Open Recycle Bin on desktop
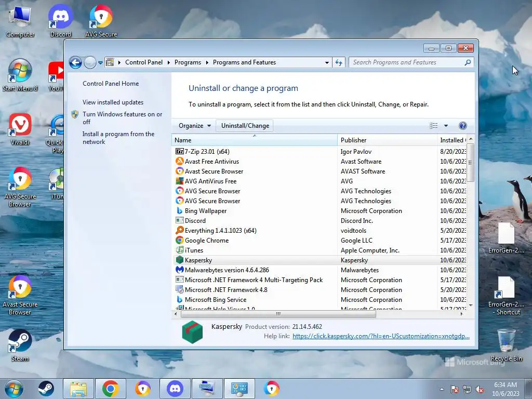Viewport: 532px width, 399px height. (506, 345)
